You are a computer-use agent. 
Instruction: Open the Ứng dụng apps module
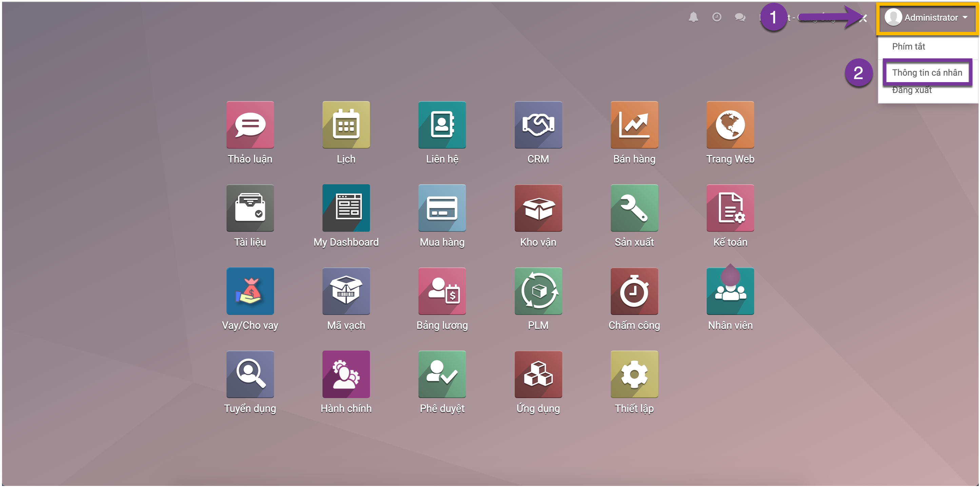[x=538, y=374]
